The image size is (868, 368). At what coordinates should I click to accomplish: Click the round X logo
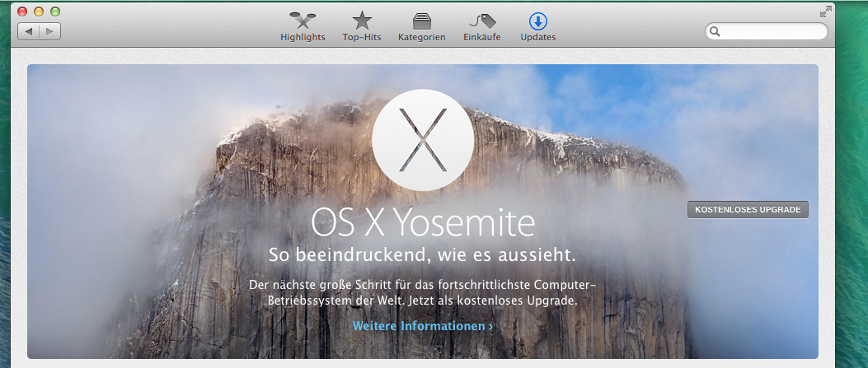pyautogui.click(x=423, y=140)
